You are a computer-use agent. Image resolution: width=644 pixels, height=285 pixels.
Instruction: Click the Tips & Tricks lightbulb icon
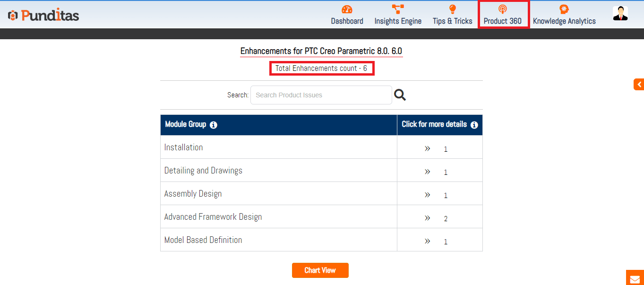[452, 9]
